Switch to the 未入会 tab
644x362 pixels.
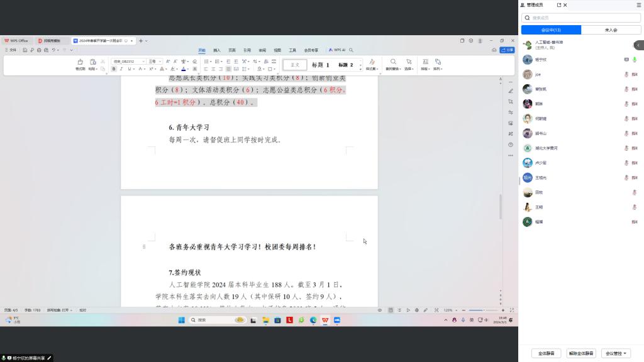coord(611,30)
